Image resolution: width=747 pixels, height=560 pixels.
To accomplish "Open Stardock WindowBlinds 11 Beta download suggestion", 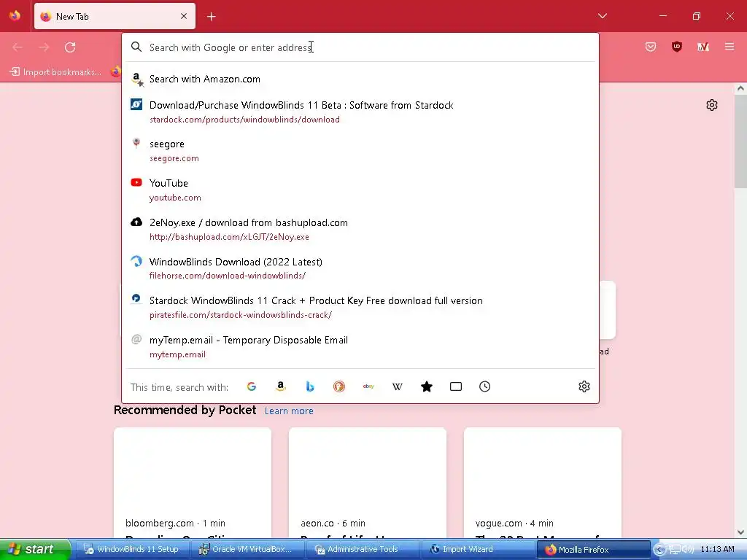I will (360, 112).
